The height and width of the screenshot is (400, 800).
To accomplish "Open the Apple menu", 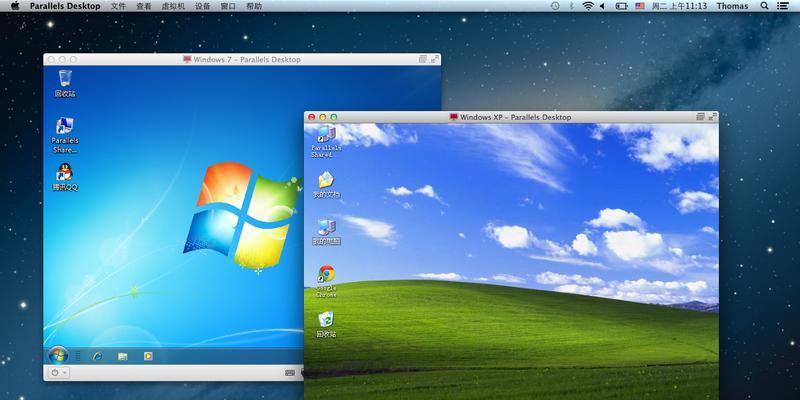I will [x=15, y=6].
